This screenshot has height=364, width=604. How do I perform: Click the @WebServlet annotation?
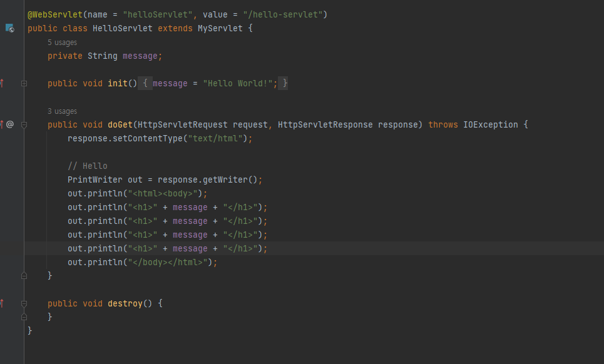[x=55, y=14]
